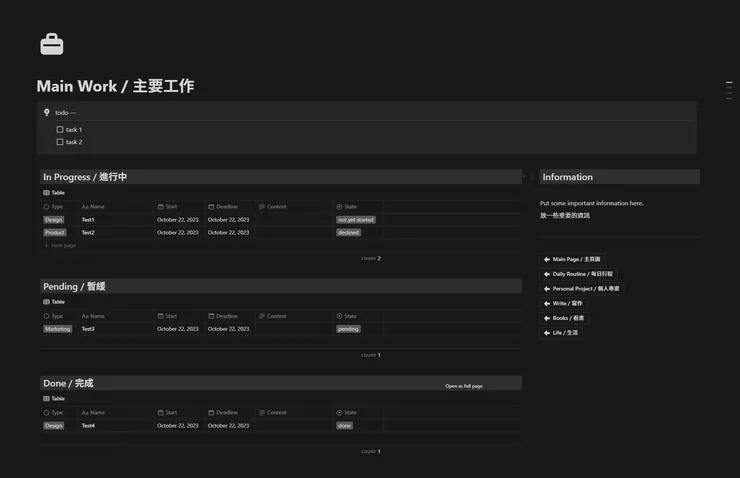Click the 'pending' state tag

(348, 329)
